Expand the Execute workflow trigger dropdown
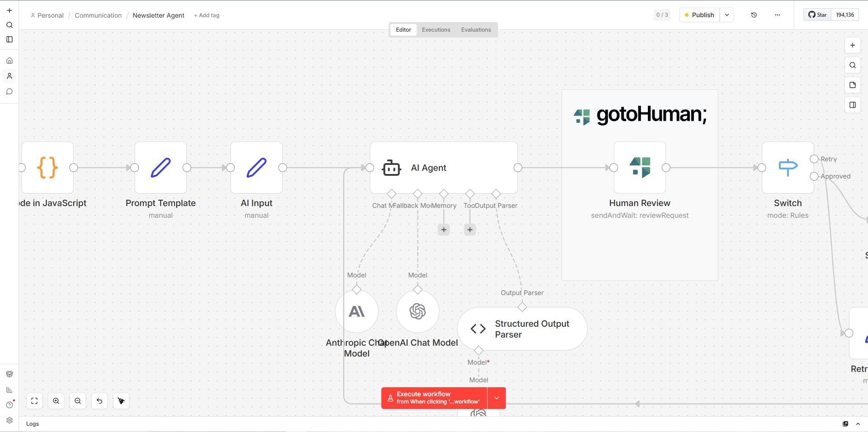This screenshot has width=868, height=432. 496,398
